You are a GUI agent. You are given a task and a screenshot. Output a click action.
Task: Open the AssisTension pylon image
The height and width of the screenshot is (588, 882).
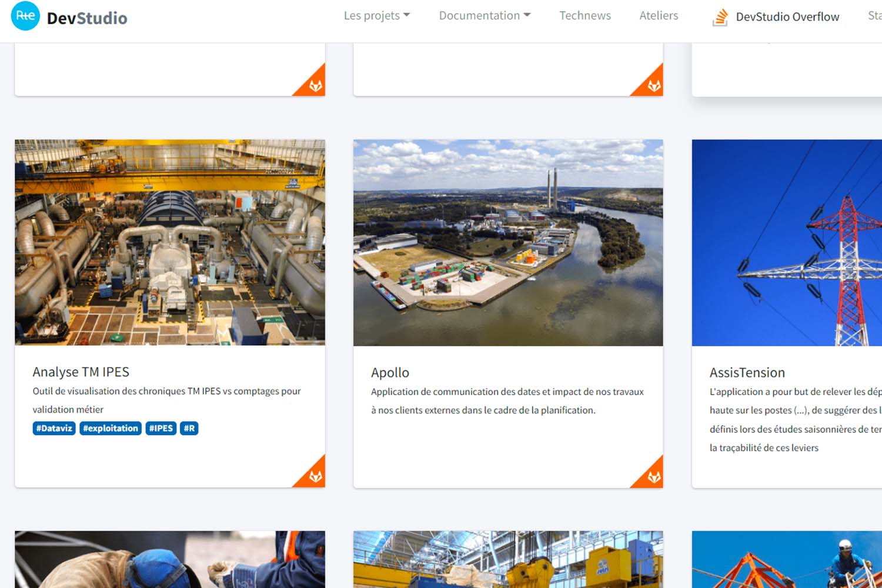[x=787, y=242]
